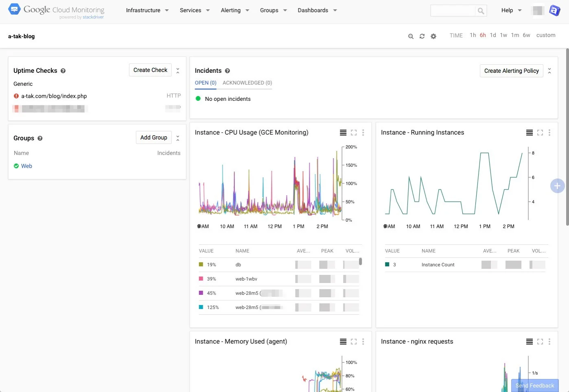Screen dimensions: 569x392
Task: Set time range to 1d
Action: click(x=493, y=35)
